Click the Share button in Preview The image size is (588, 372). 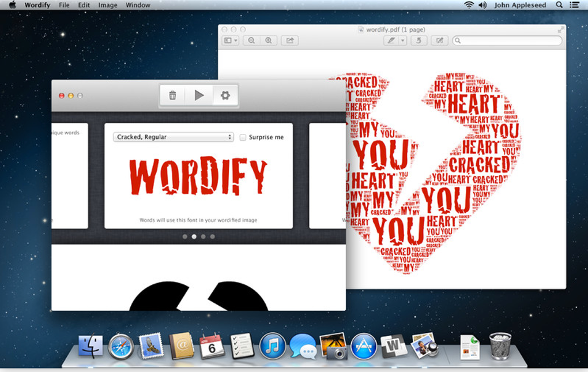tap(290, 40)
